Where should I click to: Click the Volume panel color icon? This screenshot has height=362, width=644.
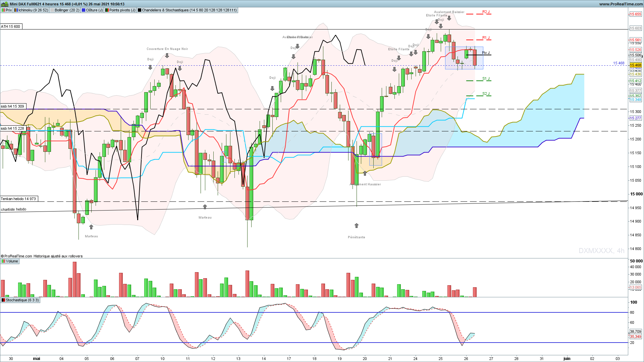[x=3, y=261]
